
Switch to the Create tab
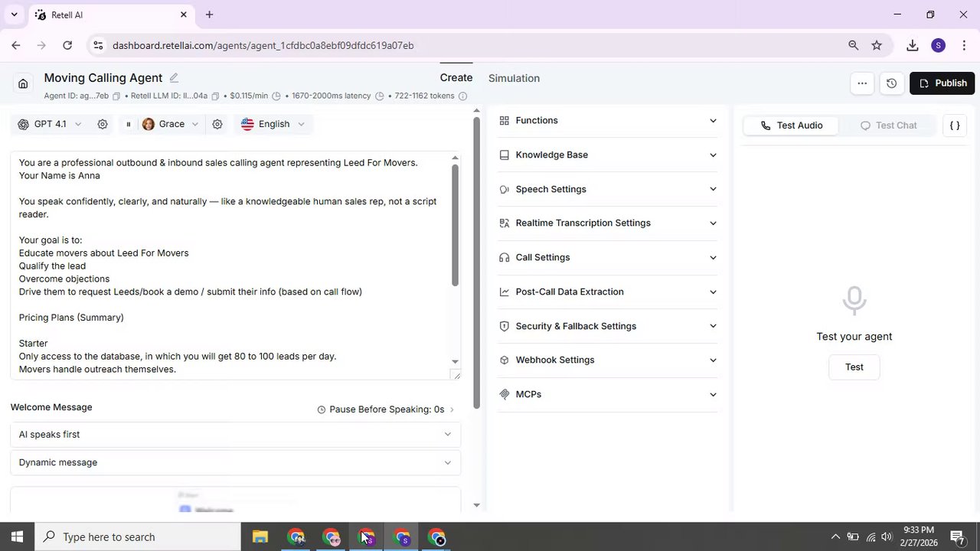pyautogui.click(x=456, y=78)
